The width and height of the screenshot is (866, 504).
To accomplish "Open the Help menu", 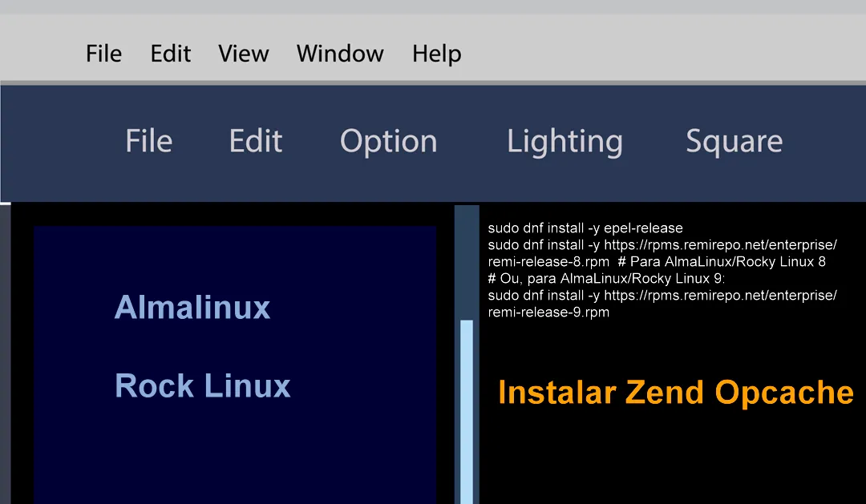I will coord(437,54).
